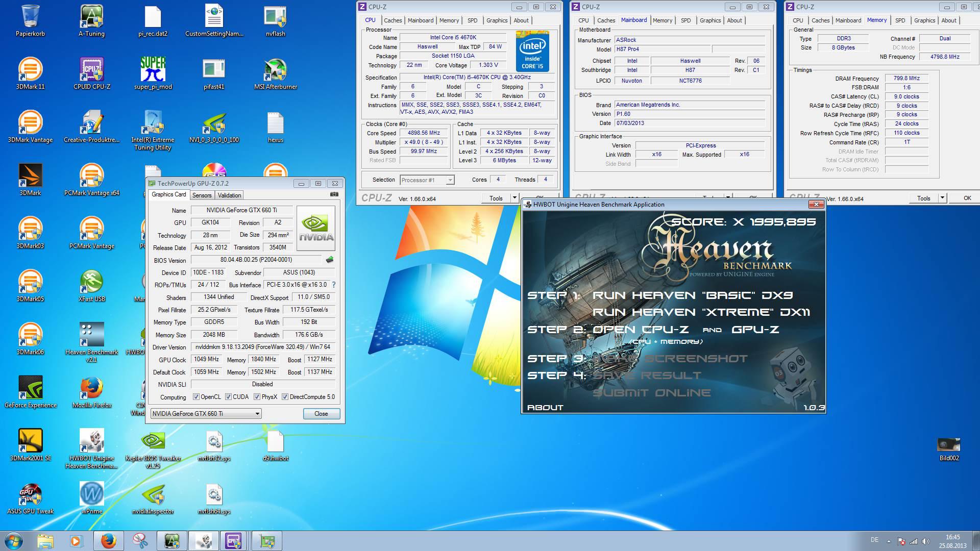
Task: Click GPU-Z screenshot camera icon
Action: (x=334, y=194)
